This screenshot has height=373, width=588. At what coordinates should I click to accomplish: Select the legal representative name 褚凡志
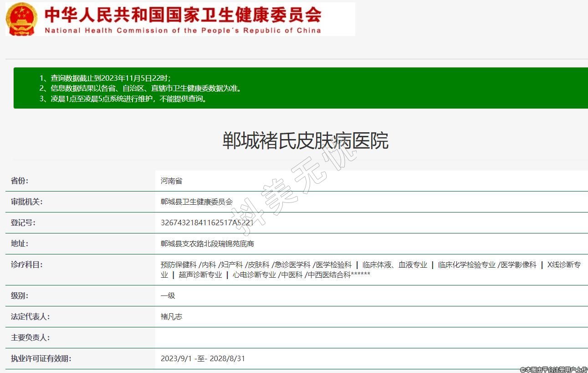[x=171, y=317]
